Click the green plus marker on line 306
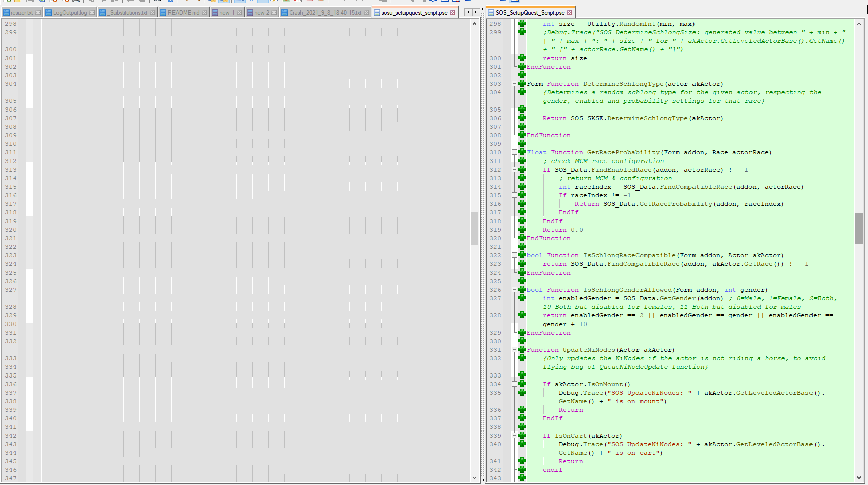This screenshot has height=485, width=868. coord(522,118)
